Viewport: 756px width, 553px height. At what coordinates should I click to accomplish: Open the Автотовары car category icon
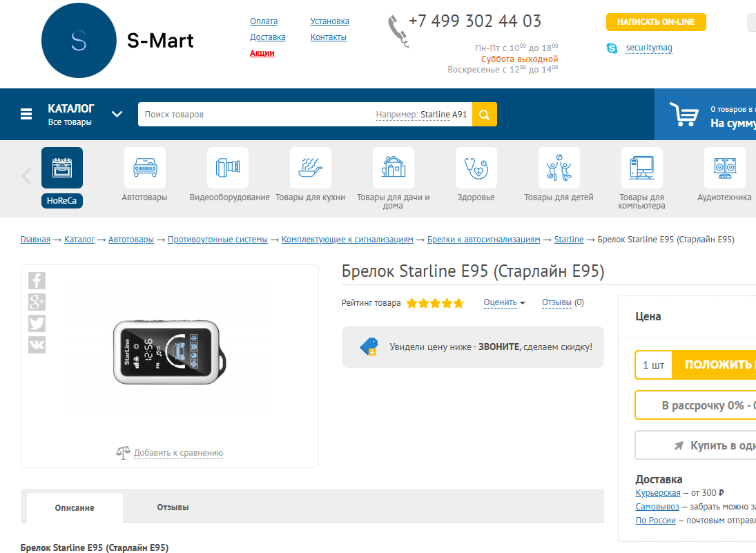(144, 168)
